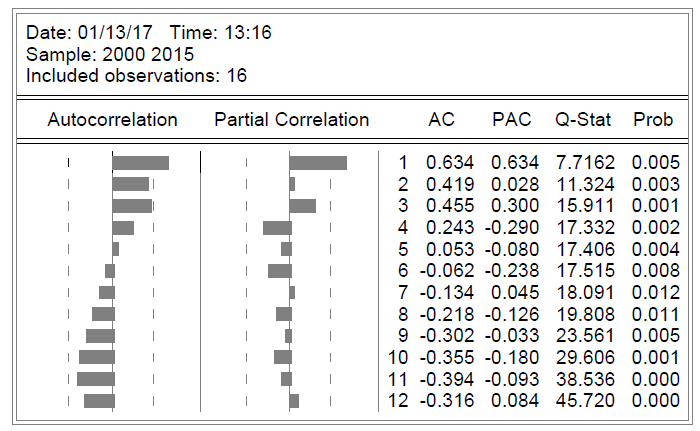Click the lag 1 partial correlation bar
Screen dimensions: 700x431
pyautogui.click(x=318, y=163)
